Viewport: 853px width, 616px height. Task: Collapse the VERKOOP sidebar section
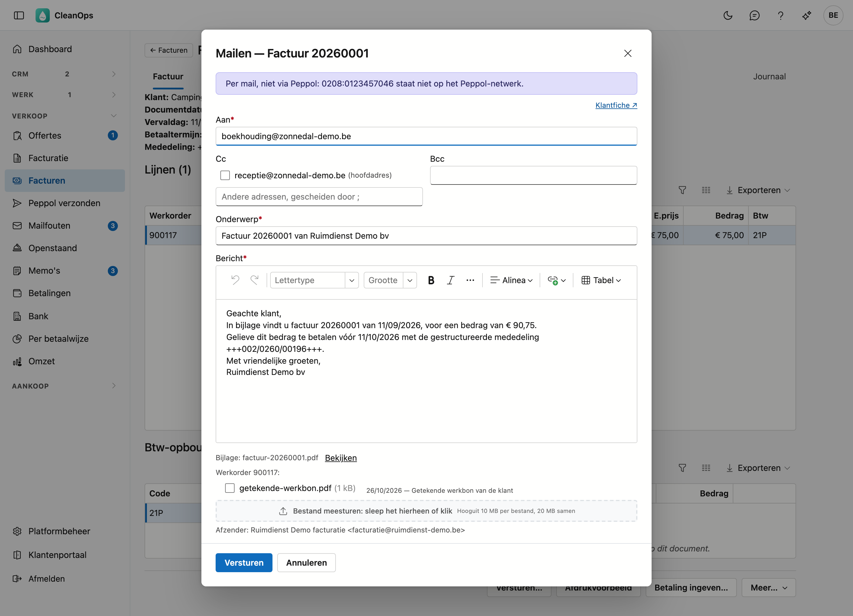pyautogui.click(x=64, y=116)
